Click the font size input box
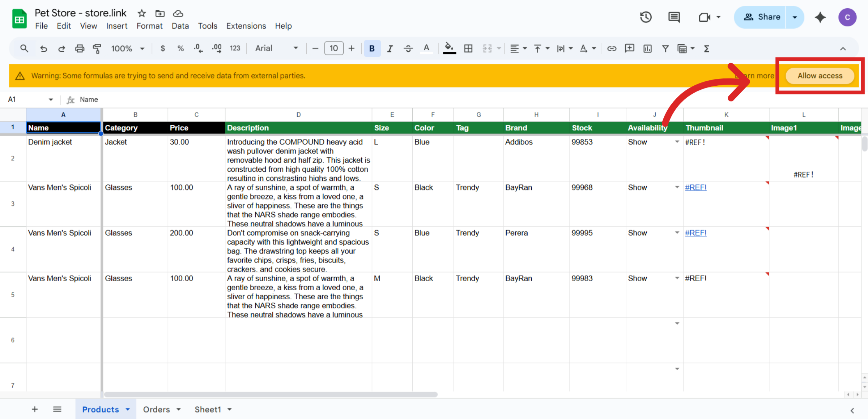 click(x=333, y=48)
